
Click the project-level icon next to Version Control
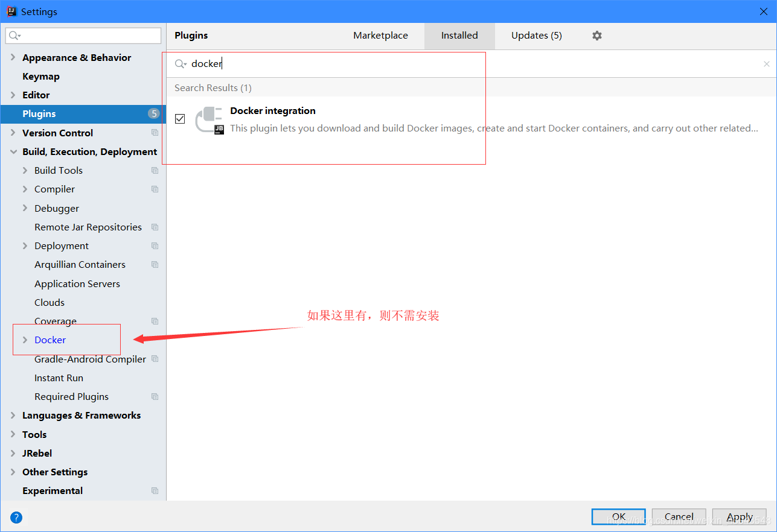point(155,133)
